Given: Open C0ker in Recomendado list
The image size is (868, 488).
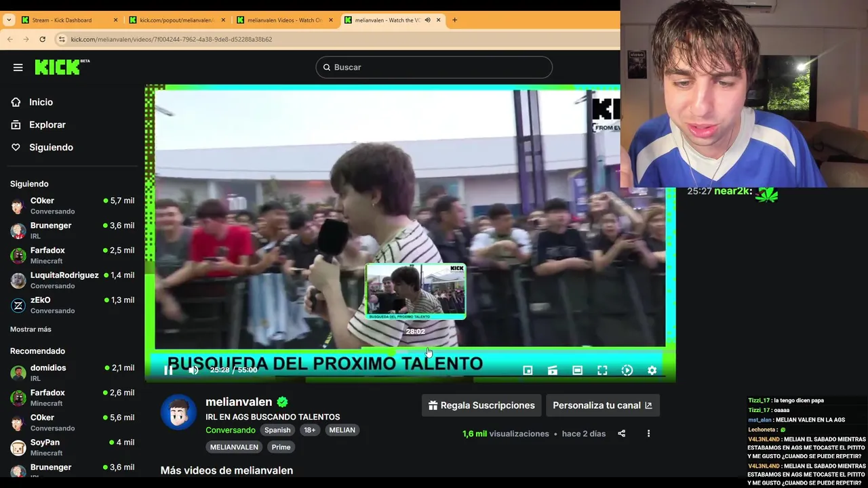Looking at the screenshot, I should coord(71,422).
